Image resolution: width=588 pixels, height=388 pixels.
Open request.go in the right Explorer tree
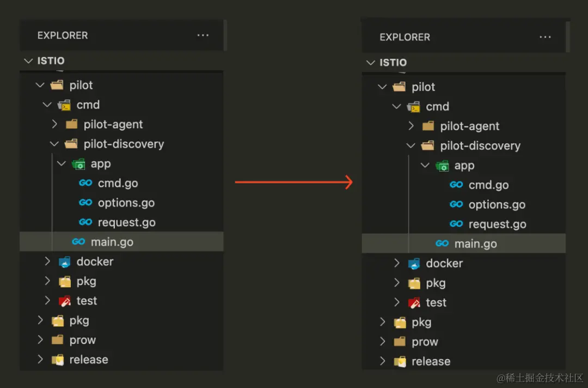click(x=497, y=225)
